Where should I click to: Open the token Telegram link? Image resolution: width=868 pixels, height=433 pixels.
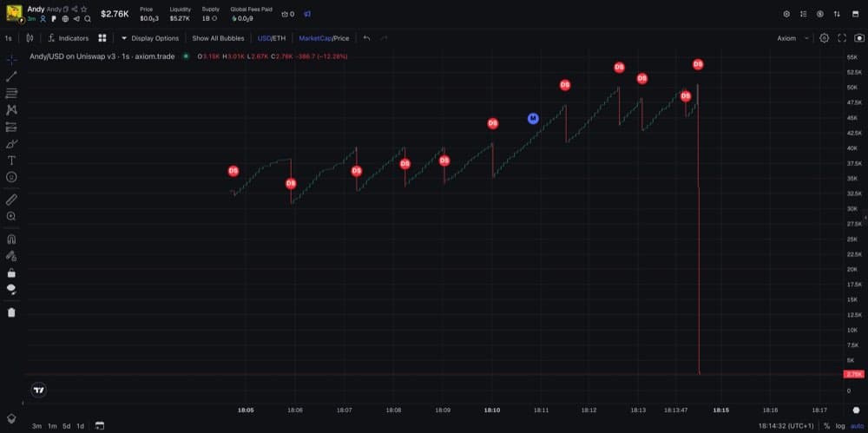[76, 19]
